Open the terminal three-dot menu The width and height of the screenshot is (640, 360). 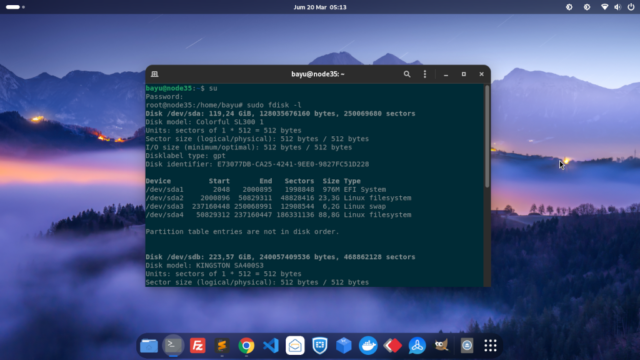[x=425, y=74]
